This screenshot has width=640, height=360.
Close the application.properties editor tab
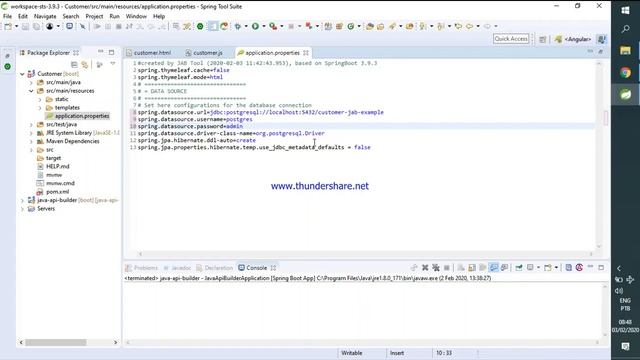(x=306, y=53)
